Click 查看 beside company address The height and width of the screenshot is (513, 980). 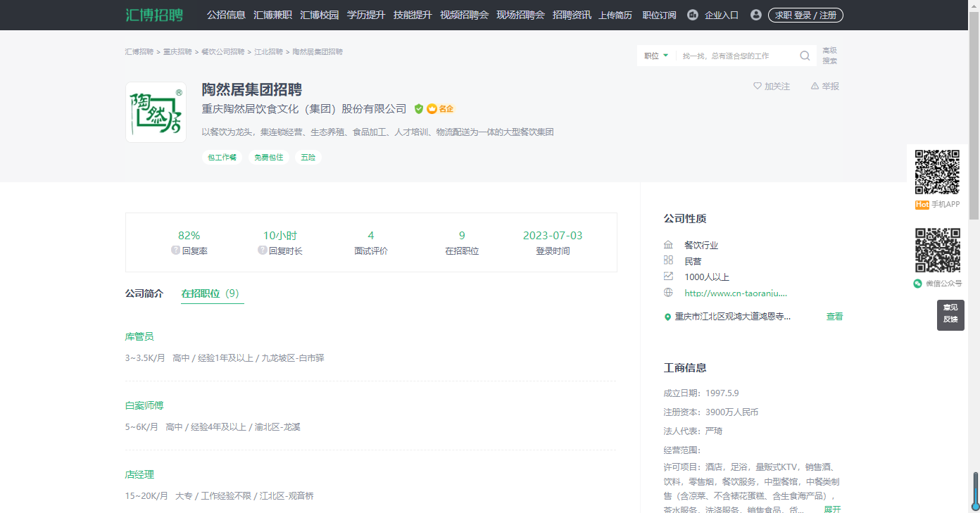(834, 317)
